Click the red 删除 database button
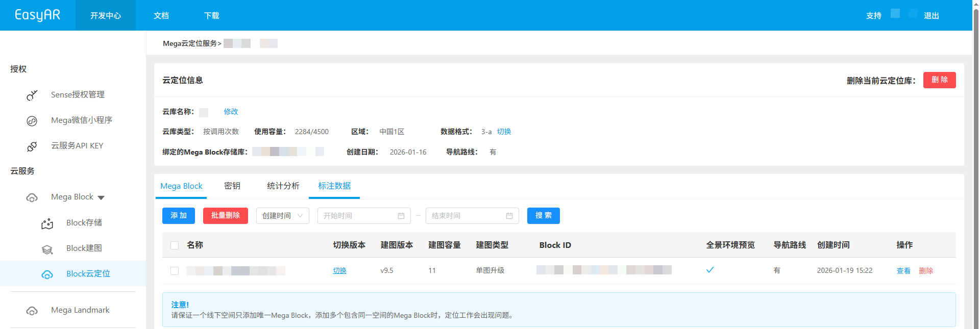This screenshot has height=329, width=980. pos(940,80)
